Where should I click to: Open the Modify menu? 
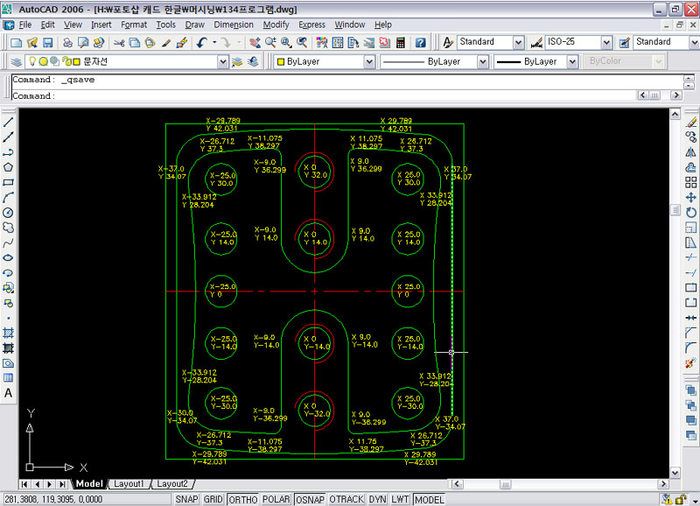click(276, 25)
